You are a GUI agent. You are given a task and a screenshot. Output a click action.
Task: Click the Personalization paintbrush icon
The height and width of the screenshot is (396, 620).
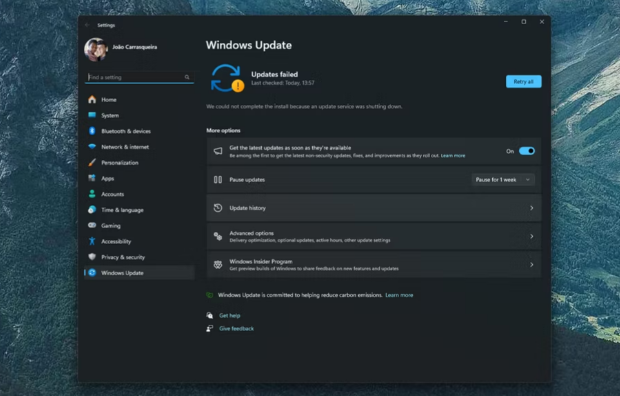[x=92, y=162]
